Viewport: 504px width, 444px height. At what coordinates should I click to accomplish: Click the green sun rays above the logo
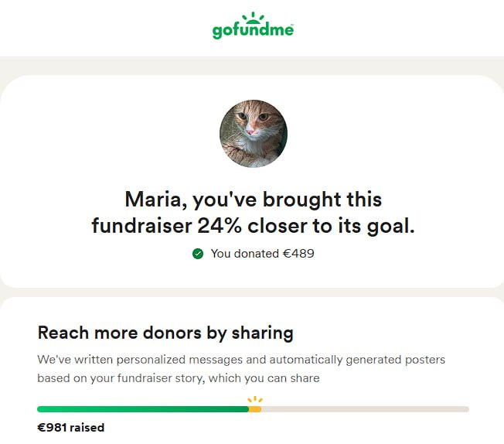coord(253,18)
